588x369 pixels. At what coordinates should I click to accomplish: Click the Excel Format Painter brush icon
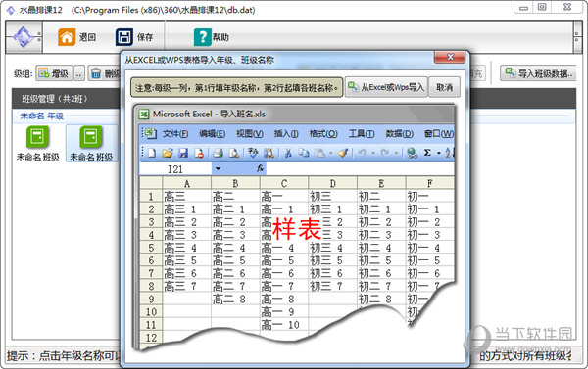(x=343, y=153)
